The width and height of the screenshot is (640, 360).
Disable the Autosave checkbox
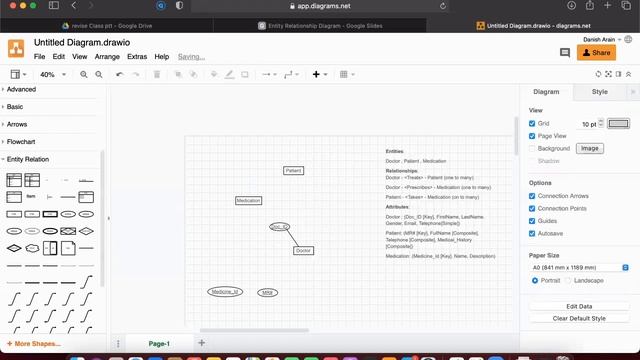point(532,233)
